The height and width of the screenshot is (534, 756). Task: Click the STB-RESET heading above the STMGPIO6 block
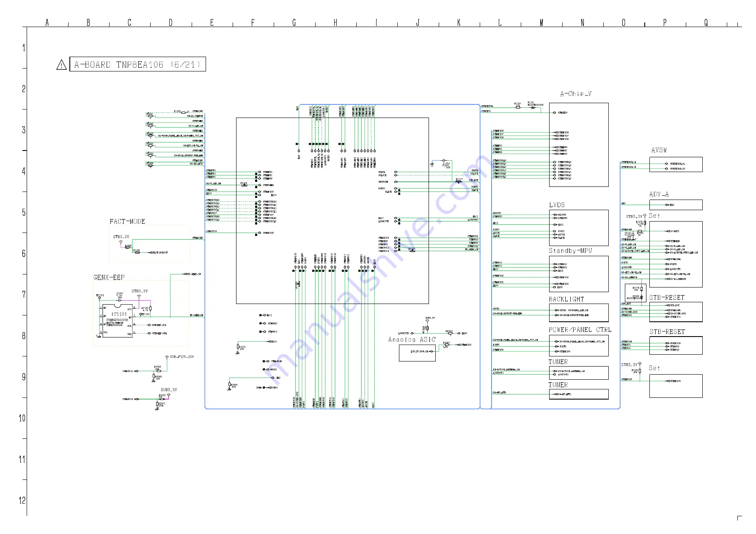(x=667, y=332)
